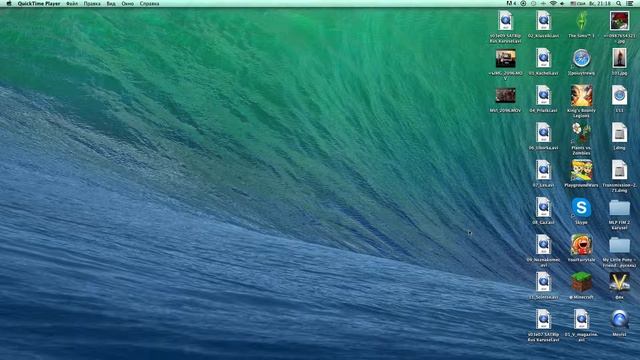Open Spotlight search in menu bar
This screenshot has height=360, width=640.
(x=619, y=3)
